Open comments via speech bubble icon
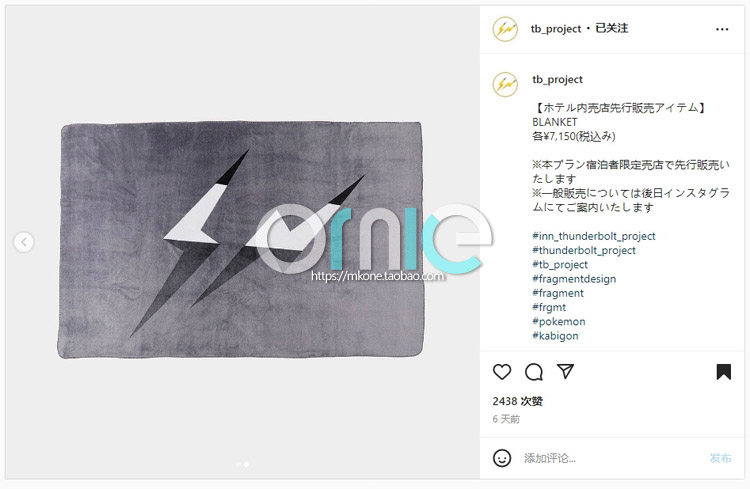Screen dimensions: 750x489 tap(533, 372)
